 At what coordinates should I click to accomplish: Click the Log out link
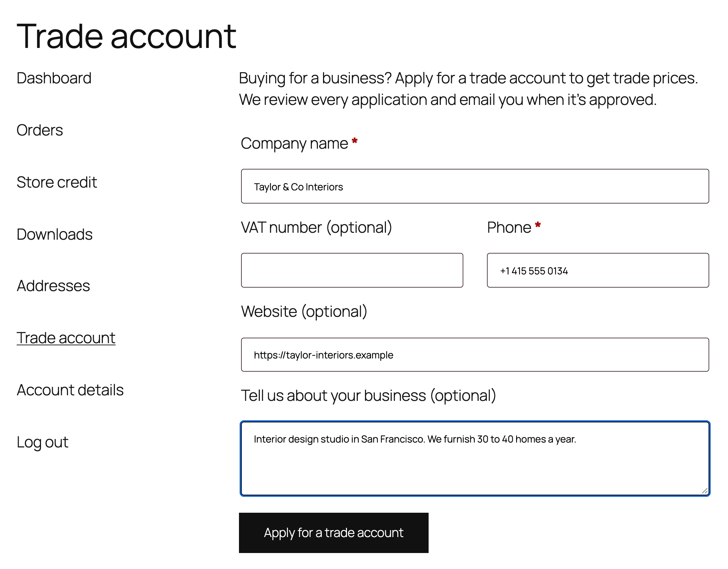tap(42, 442)
